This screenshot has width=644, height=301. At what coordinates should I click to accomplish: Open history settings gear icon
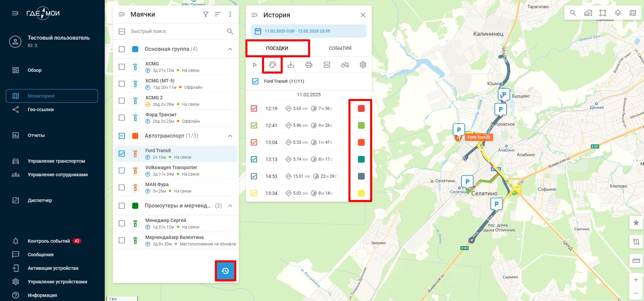363,65
